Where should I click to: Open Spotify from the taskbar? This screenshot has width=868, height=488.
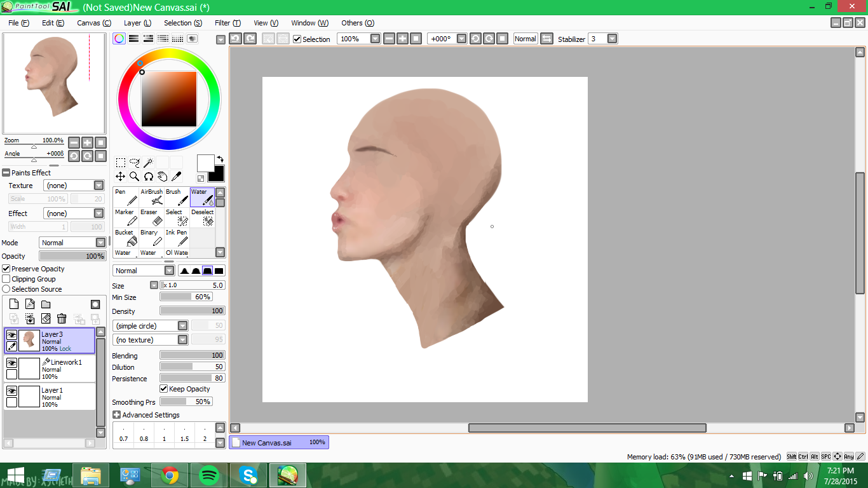(x=209, y=475)
